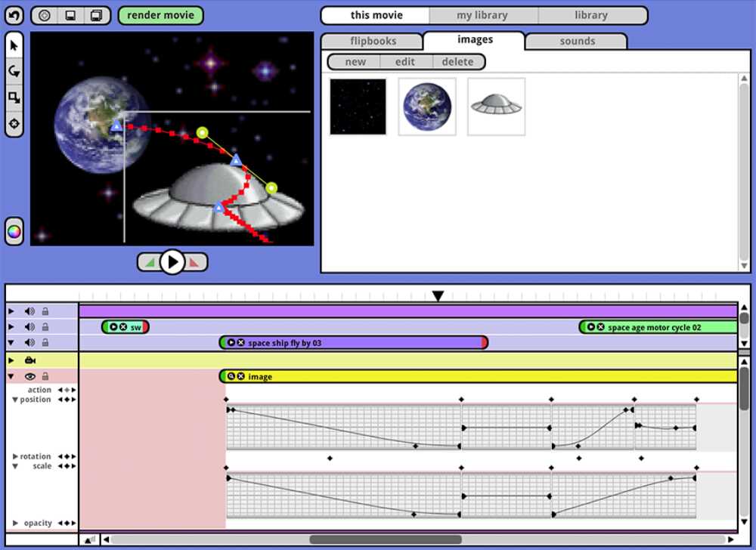This screenshot has width=756, height=550.
Task: Remove the sw sound clip
Action: click(123, 327)
